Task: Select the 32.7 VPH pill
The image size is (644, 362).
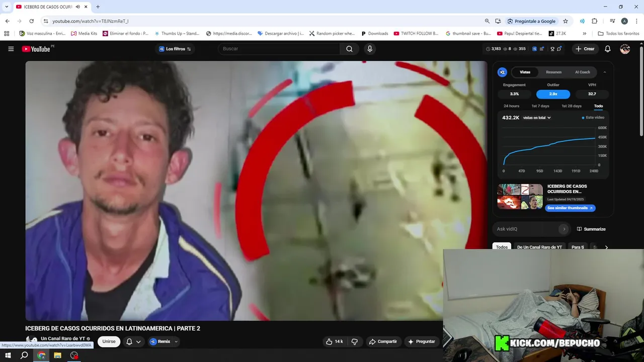Action: (x=592, y=94)
